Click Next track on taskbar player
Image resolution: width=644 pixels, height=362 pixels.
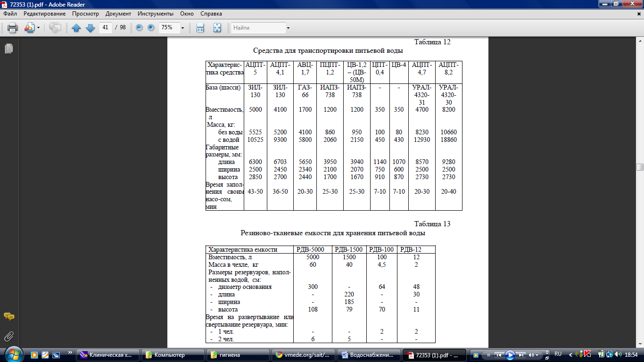pos(521,354)
